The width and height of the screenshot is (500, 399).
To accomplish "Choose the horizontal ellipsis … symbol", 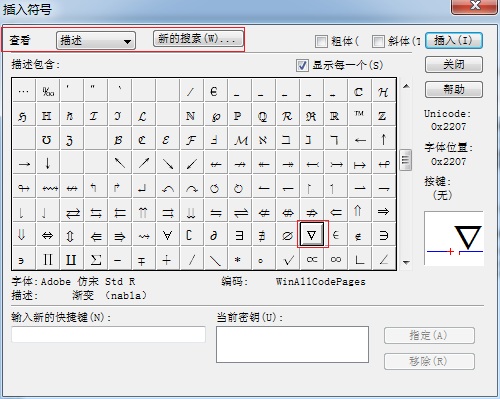I will pyautogui.click(x=24, y=91).
